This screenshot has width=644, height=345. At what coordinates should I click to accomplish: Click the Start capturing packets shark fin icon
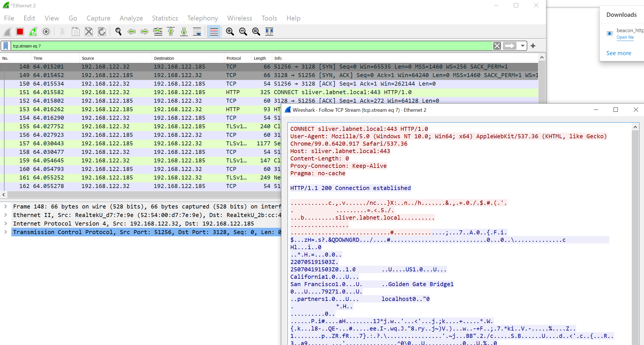8,32
